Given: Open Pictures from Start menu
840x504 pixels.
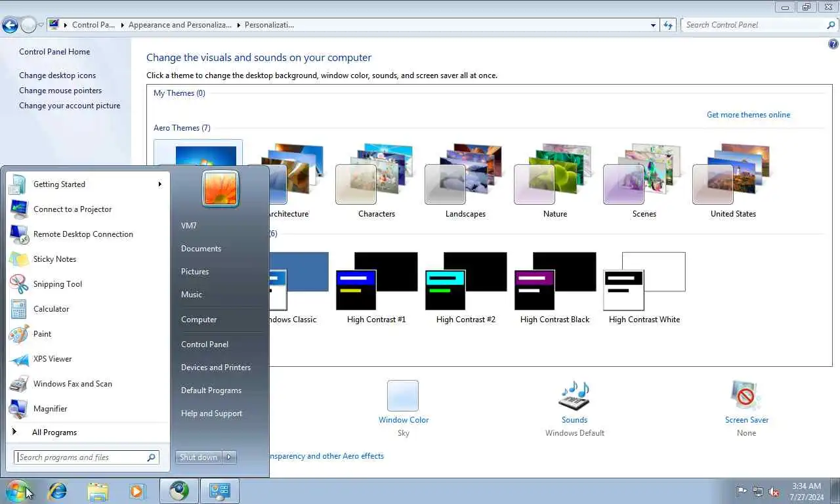Looking at the screenshot, I should pyautogui.click(x=195, y=272).
